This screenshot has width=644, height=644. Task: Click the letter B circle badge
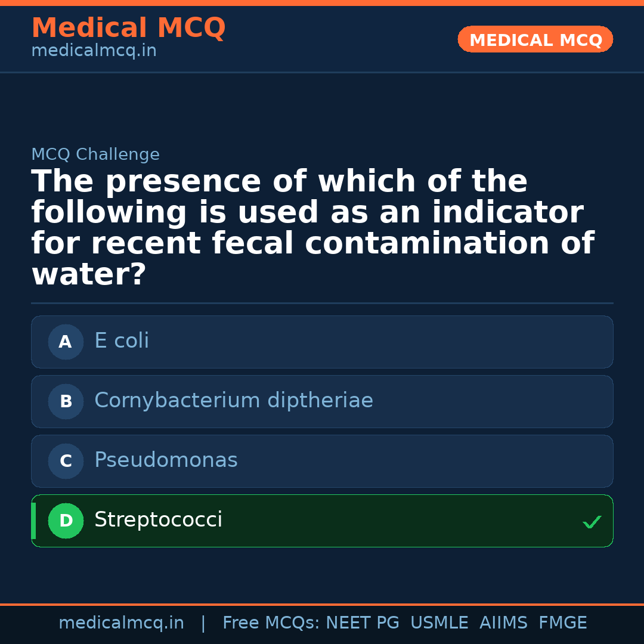[66, 401]
